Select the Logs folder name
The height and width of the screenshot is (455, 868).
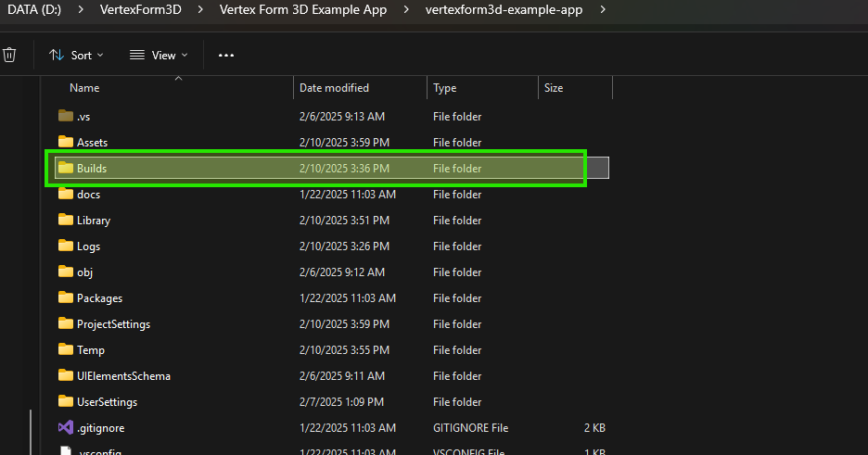point(88,246)
